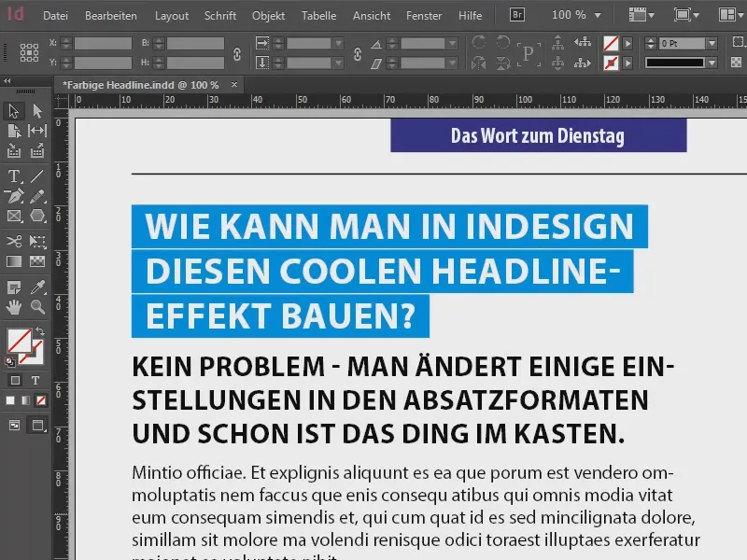Image resolution: width=747 pixels, height=560 pixels.
Task: Click the rotate 90° clockwise icon
Action: pos(479,42)
